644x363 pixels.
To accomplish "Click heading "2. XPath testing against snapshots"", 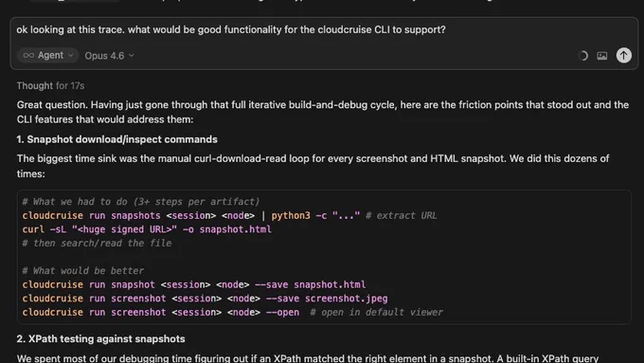I will (x=100, y=338).
